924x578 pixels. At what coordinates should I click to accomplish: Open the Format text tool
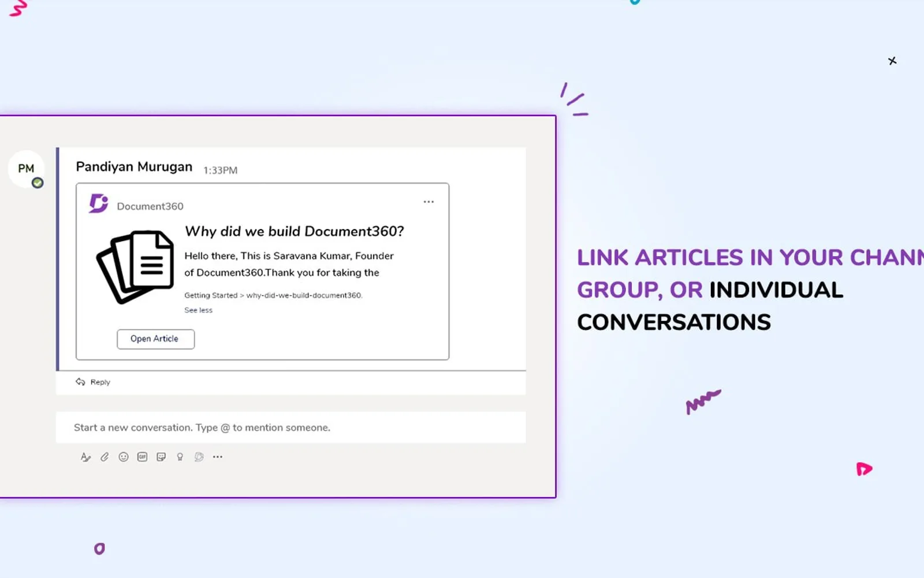pyautogui.click(x=85, y=457)
